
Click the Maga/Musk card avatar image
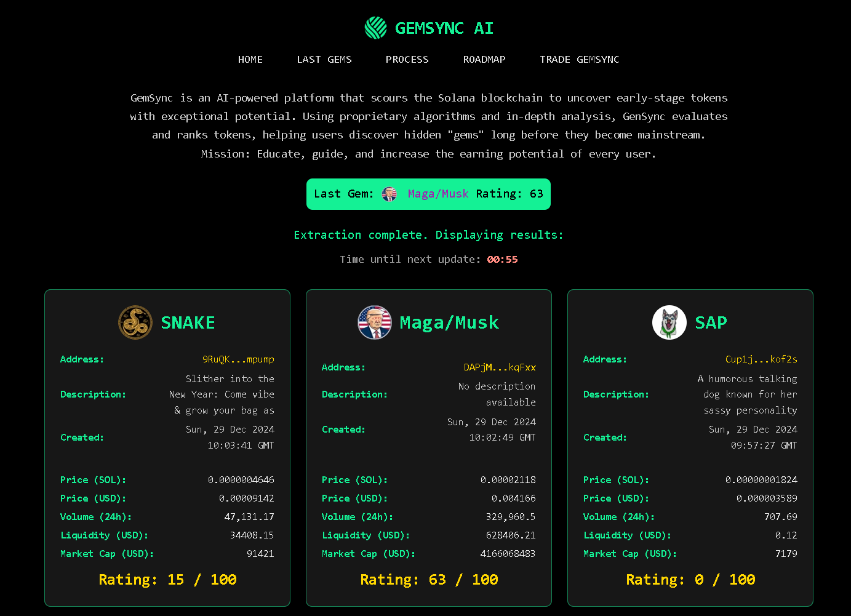375,322
